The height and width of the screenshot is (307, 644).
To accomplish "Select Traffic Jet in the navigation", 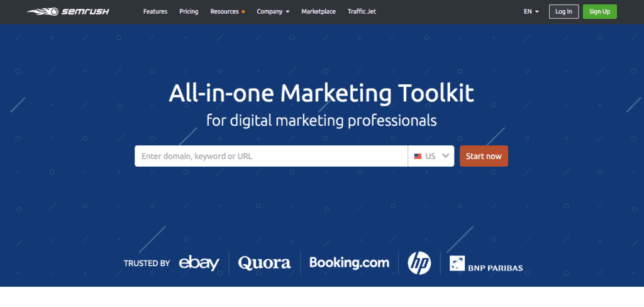I will click(362, 11).
